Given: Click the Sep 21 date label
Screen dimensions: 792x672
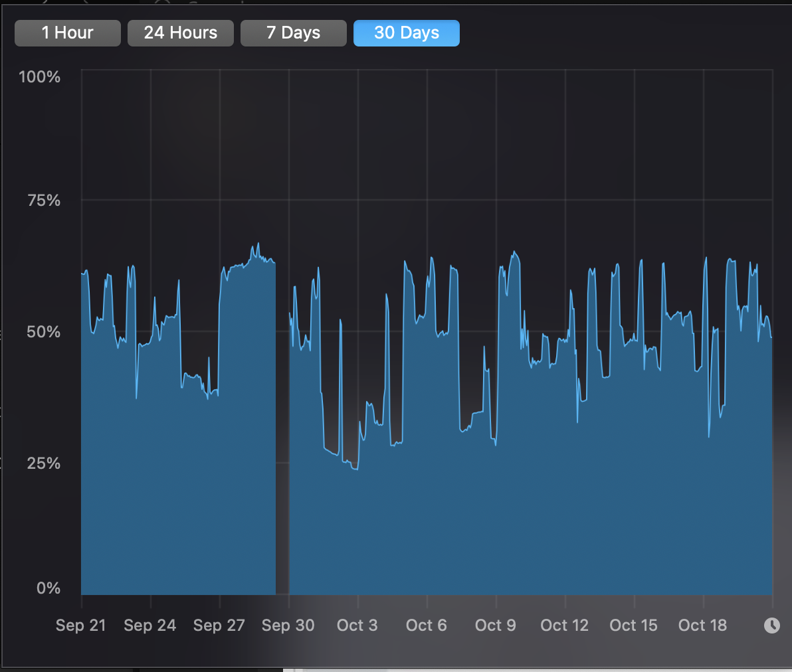Looking at the screenshot, I should [81, 625].
